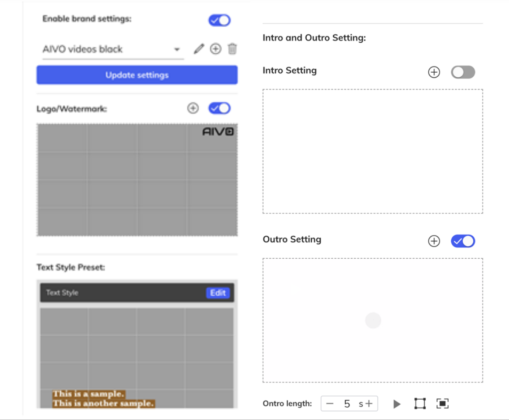Image resolution: width=509 pixels, height=420 pixels.
Task: Add a logo via Logo/Watermark plus icon
Action: tap(193, 108)
